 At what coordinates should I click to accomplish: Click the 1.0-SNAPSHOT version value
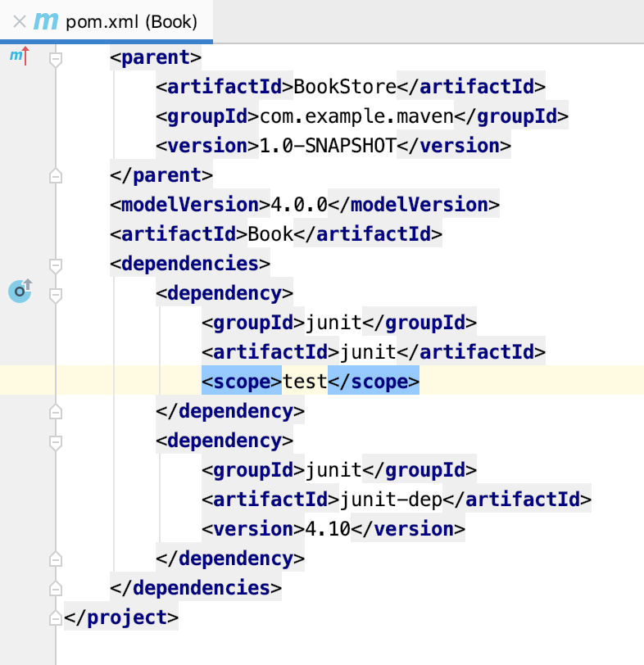point(328,146)
